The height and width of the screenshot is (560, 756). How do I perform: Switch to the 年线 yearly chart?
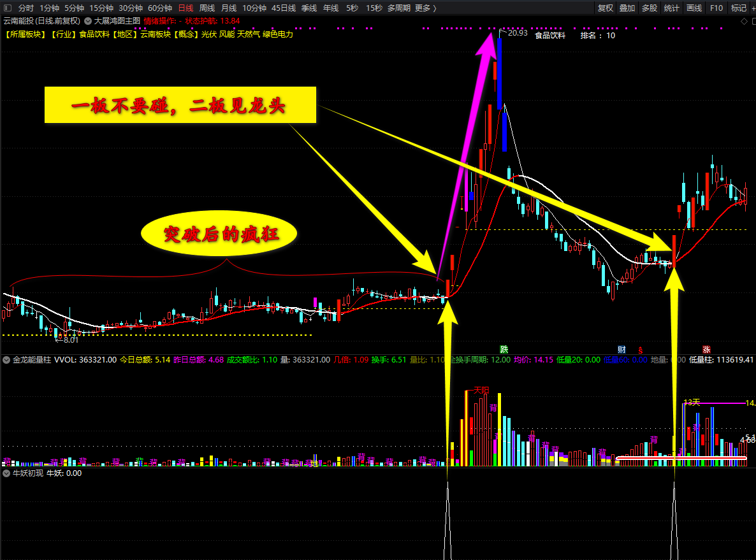point(331,8)
